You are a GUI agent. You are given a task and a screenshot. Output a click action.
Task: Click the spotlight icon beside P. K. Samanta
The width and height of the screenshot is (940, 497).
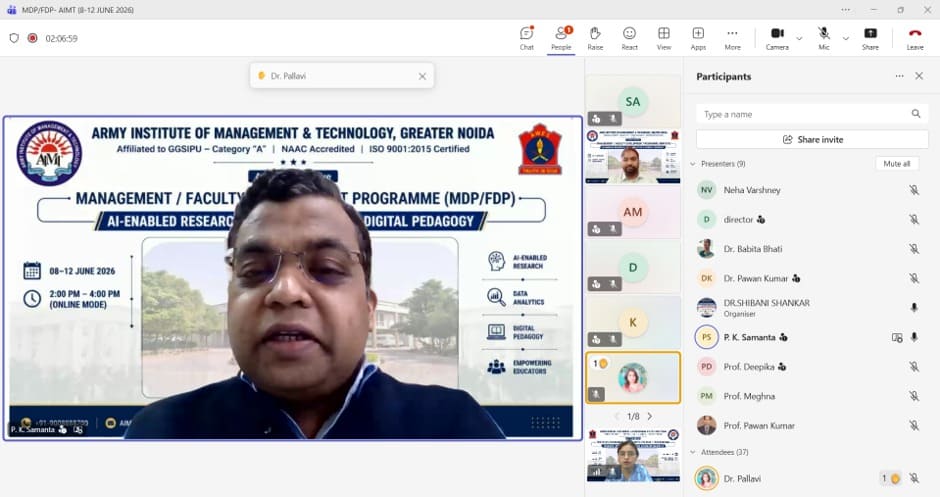897,338
